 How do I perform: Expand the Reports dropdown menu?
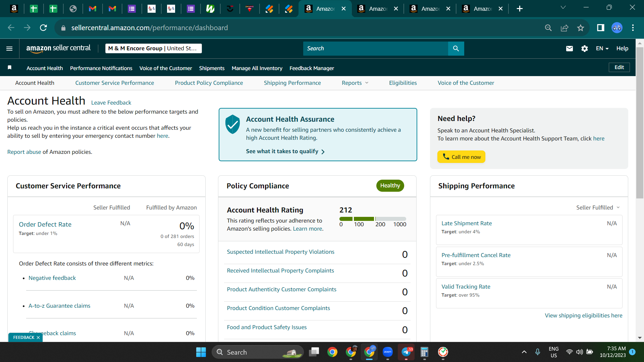[x=355, y=83]
